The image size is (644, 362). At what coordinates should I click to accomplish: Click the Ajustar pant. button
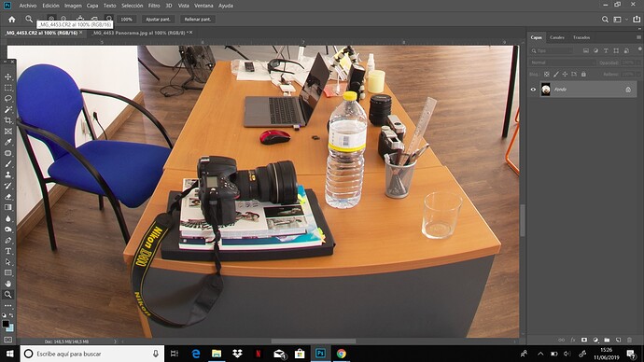coord(158,20)
